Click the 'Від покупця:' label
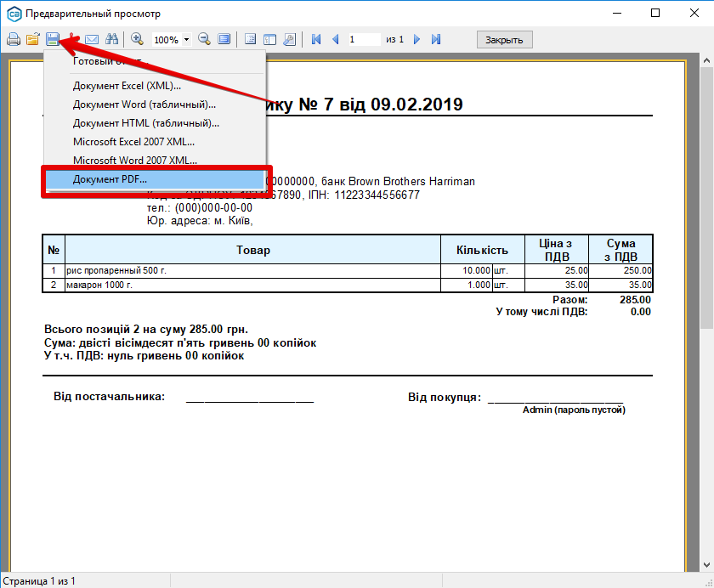The width and height of the screenshot is (714, 588). point(445,398)
